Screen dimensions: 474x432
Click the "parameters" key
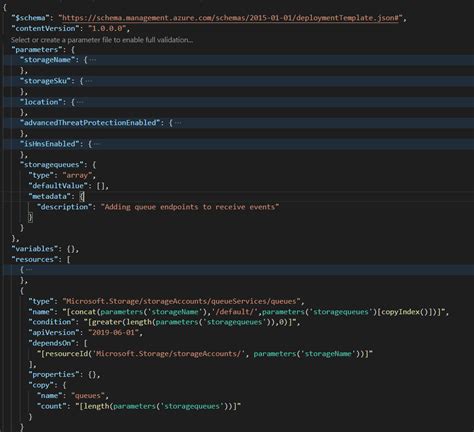[x=37, y=50]
